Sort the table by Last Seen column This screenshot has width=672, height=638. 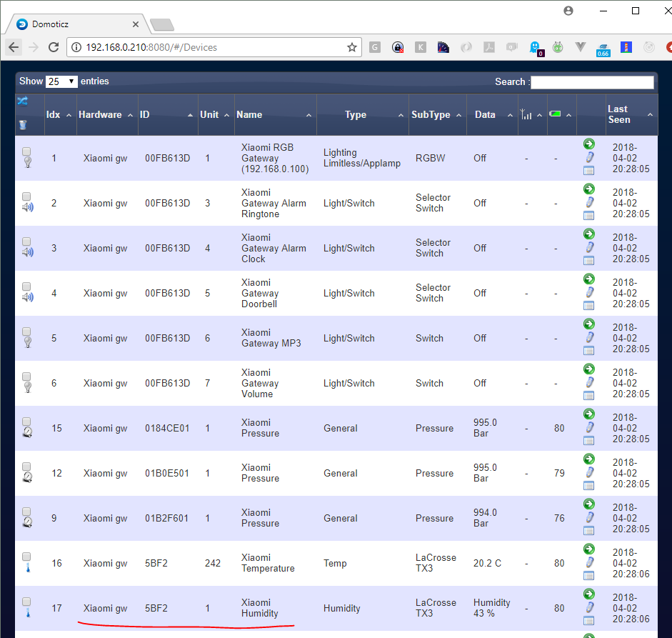(631, 114)
